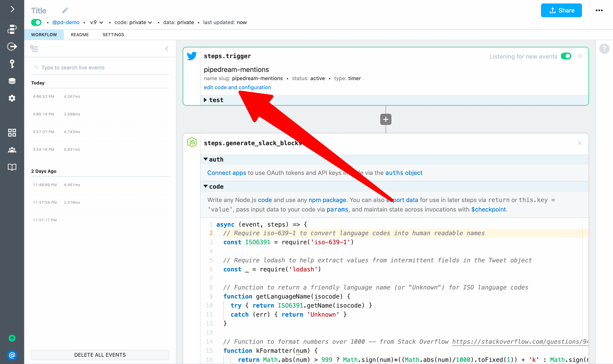The width and height of the screenshot is (613, 364).
Task: Toggle the workflow active switch under title
Action: pos(36,22)
